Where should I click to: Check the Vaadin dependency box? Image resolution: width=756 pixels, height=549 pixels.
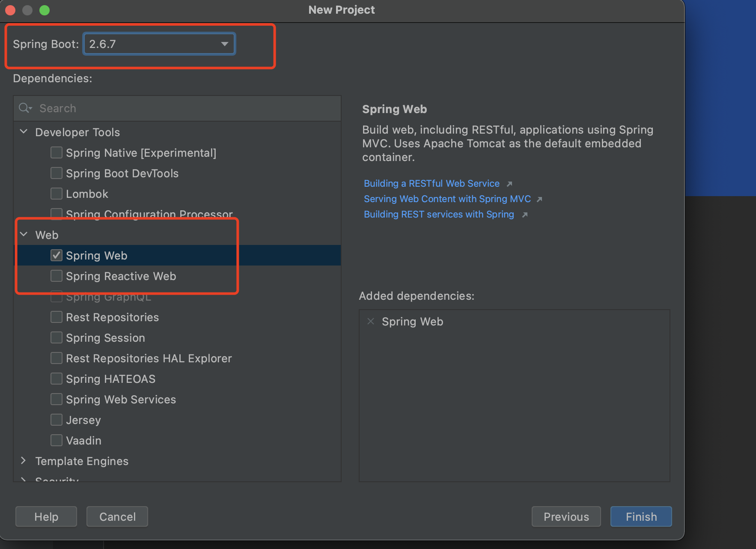coord(57,441)
